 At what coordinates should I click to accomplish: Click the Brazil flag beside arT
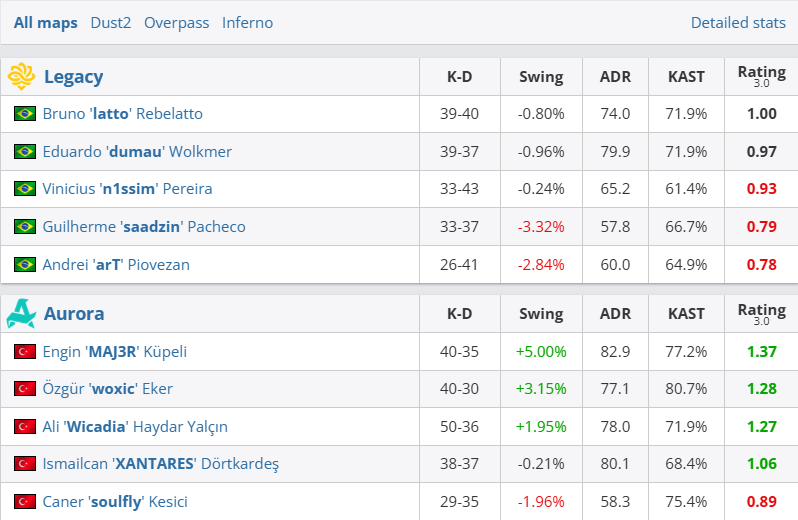click(25, 265)
